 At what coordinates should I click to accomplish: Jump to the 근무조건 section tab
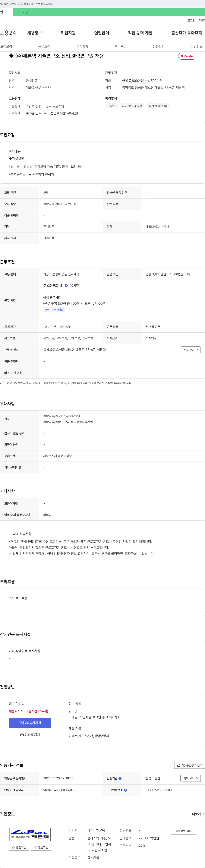click(x=44, y=46)
